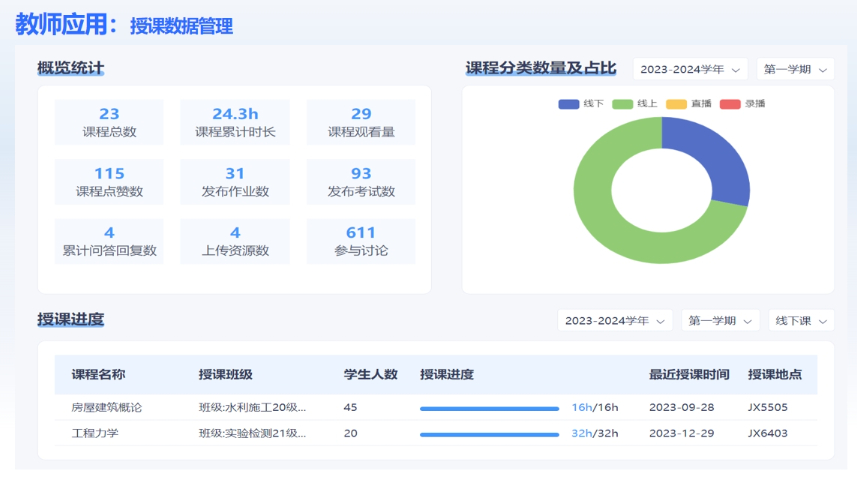The image size is (857, 480).
Task: Click the 授课进度 column header
Action: pyautogui.click(x=447, y=375)
